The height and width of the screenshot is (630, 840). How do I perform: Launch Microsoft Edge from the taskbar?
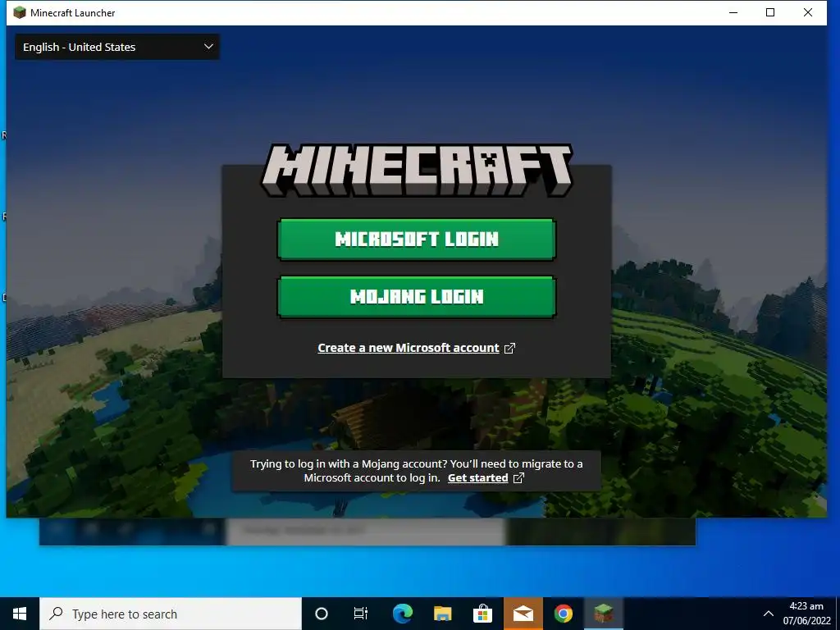point(402,614)
